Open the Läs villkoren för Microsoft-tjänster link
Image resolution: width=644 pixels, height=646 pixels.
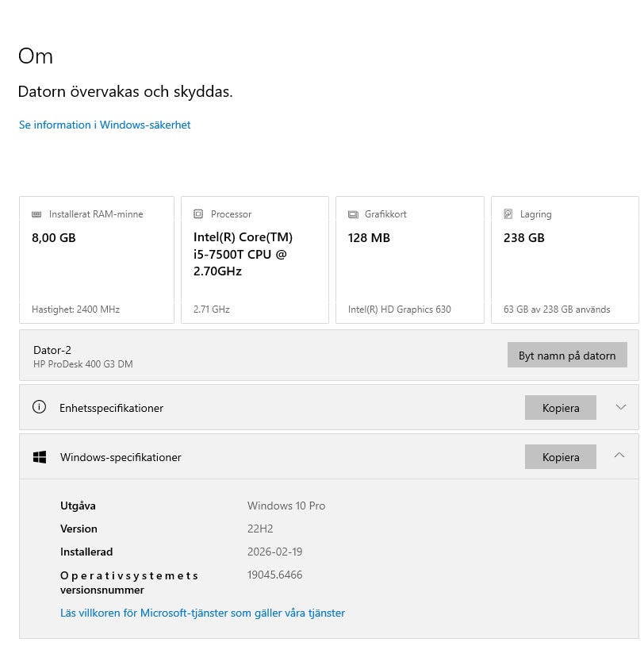(x=202, y=613)
